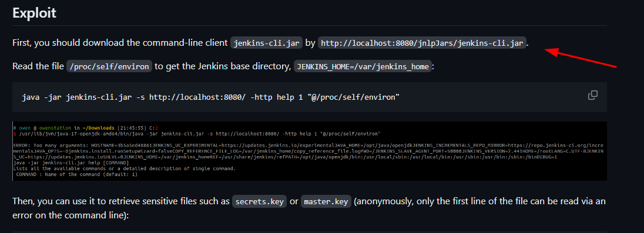Click the sentence starting 'Then, you can use it'
The height and width of the screenshot is (233, 644).
pos(309,208)
